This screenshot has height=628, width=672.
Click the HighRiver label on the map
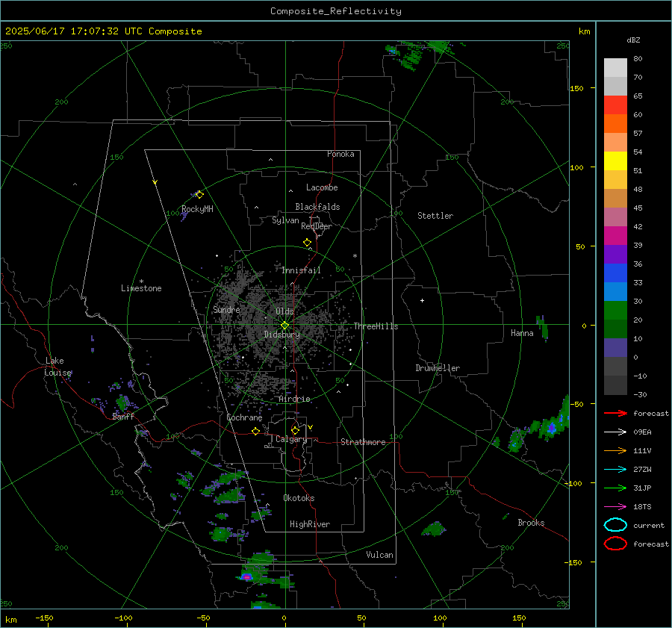pos(310,524)
